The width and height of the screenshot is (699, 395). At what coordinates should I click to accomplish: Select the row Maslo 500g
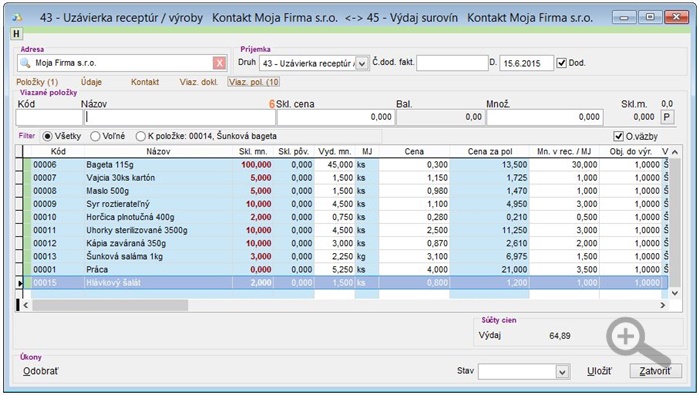tap(345, 191)
